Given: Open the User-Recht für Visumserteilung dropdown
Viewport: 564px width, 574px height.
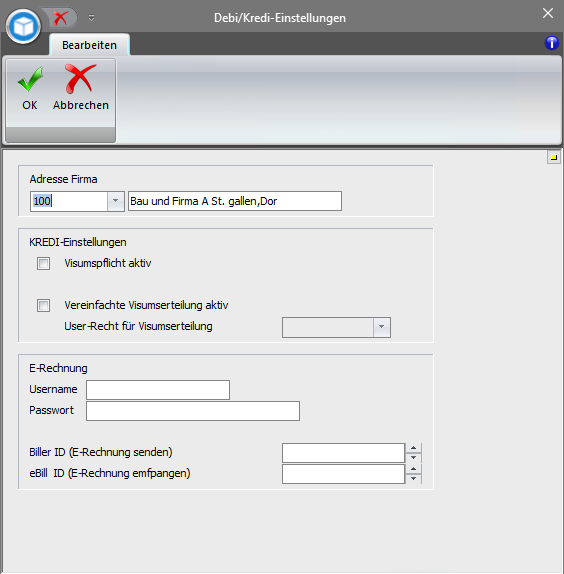Looking at the screenshot, I should [381, 327].
